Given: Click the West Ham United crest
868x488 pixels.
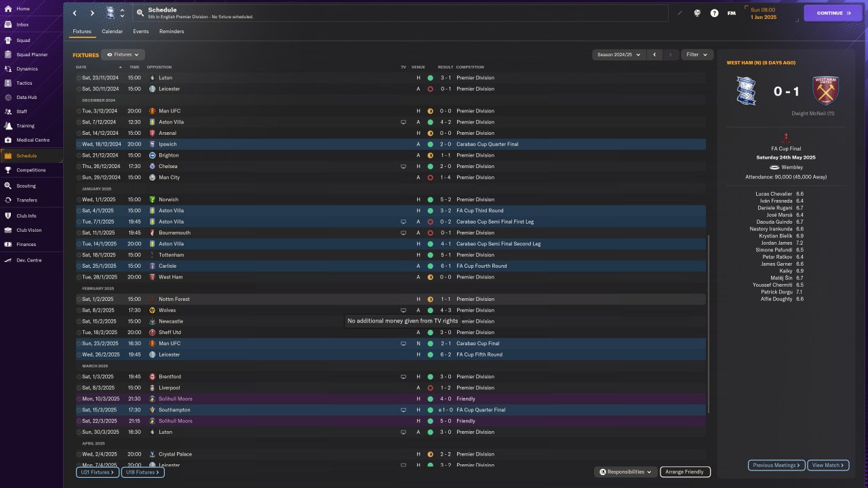Looking at the screenshot, I should pyautogui.click(x=825, y=90).
